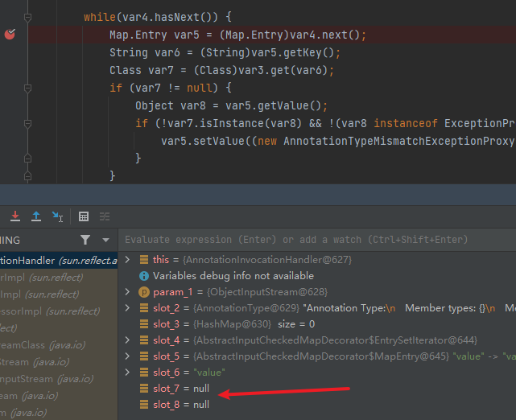Click the field icon beside slot_6
516x420 pixels.
[144, 373]
